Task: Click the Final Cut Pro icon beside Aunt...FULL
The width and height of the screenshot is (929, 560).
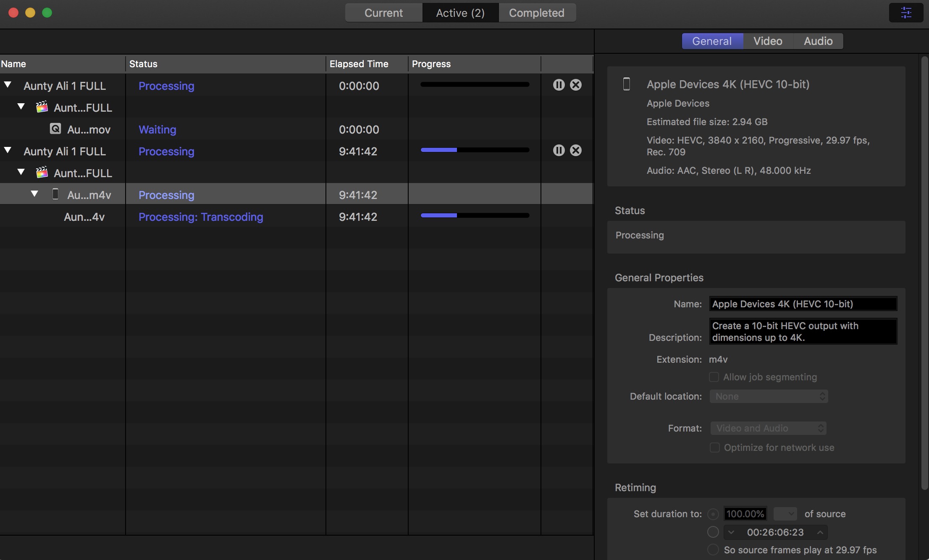Action: [42, 107]
